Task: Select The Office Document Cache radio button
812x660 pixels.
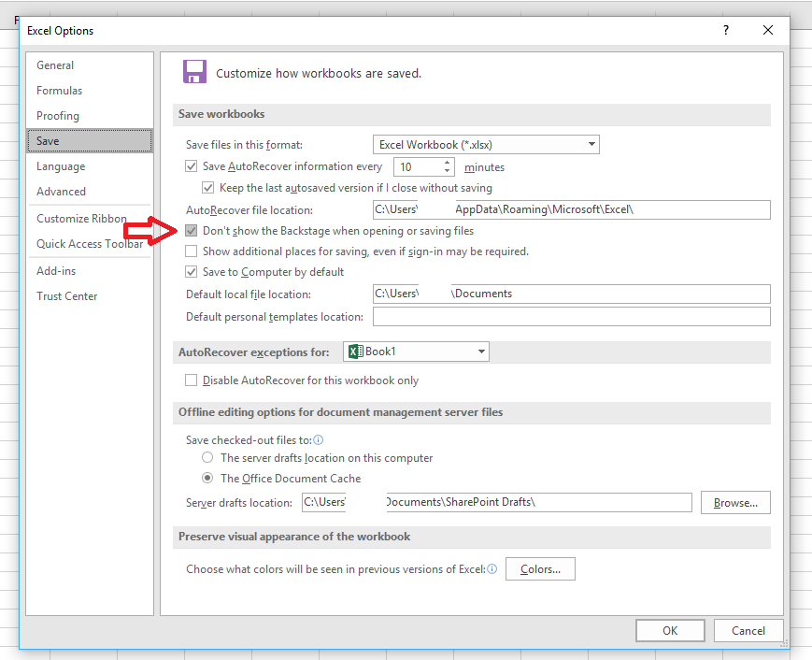Action: [207, 478]
